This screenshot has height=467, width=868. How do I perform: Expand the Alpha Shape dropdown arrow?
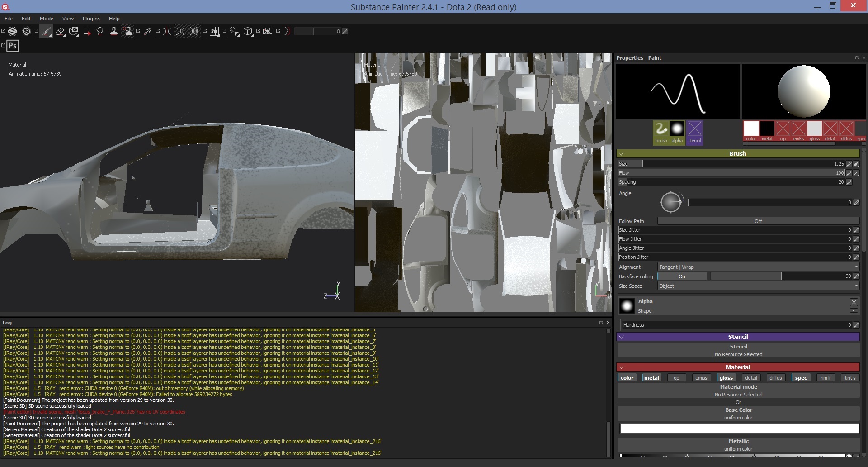854,311
